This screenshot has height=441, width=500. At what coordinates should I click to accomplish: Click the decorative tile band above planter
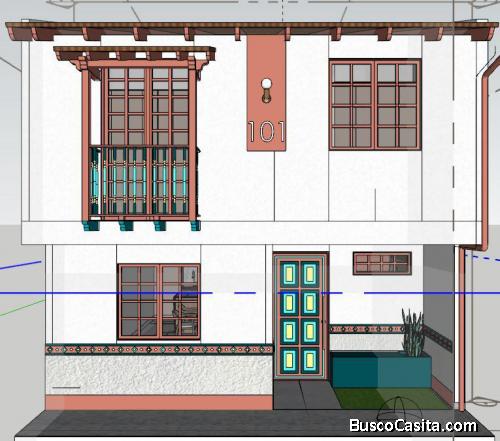tap(366, 329)
